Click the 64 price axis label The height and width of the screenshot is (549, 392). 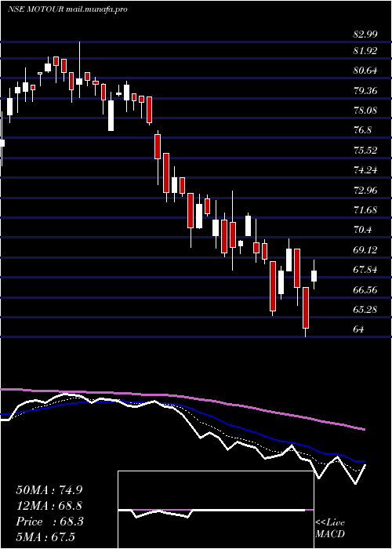click(358, 329)
